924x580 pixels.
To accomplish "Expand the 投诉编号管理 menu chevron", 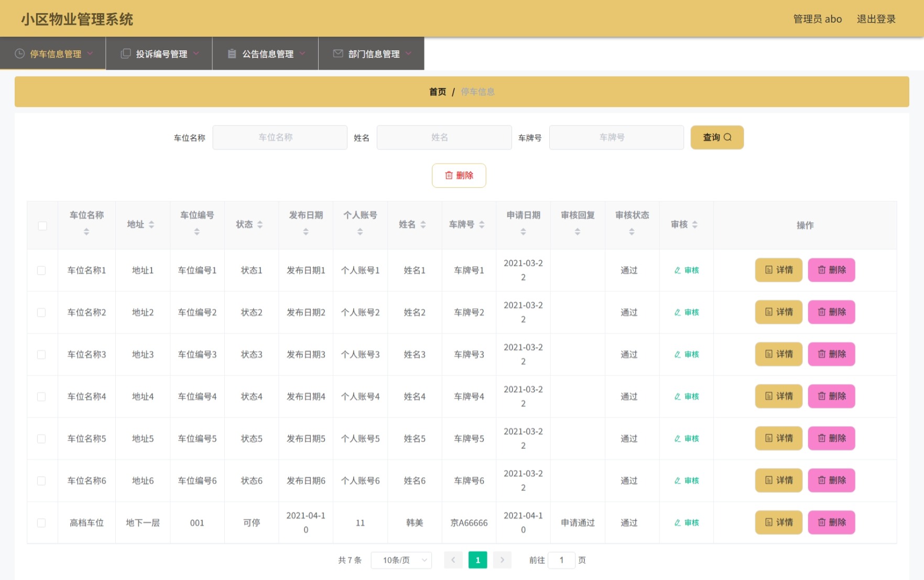I will point(196,53).
